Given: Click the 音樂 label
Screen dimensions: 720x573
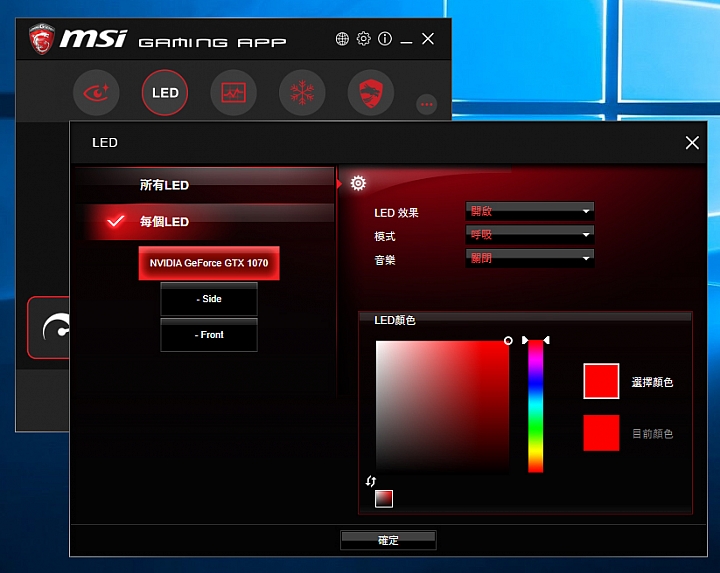Looking at the screenshot, I should pyautogui.click(x=385, y=260).
